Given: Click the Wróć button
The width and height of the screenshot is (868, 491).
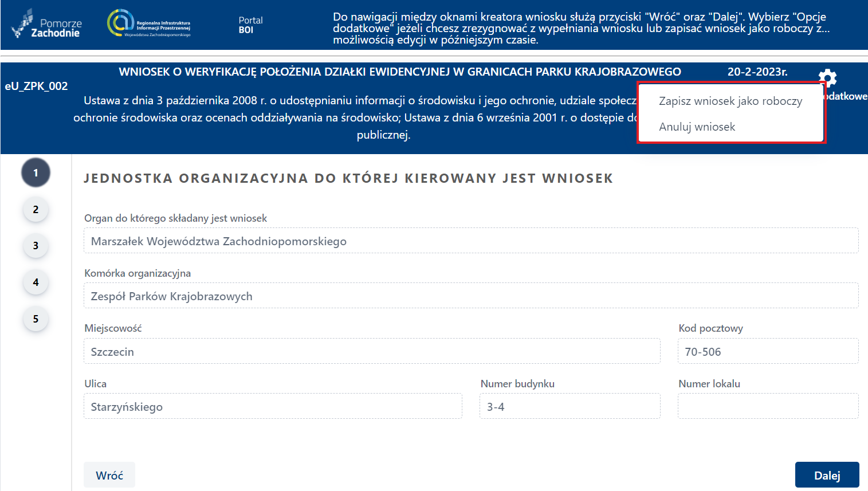Looking at the screenshot, I should (x=109, y=474).
